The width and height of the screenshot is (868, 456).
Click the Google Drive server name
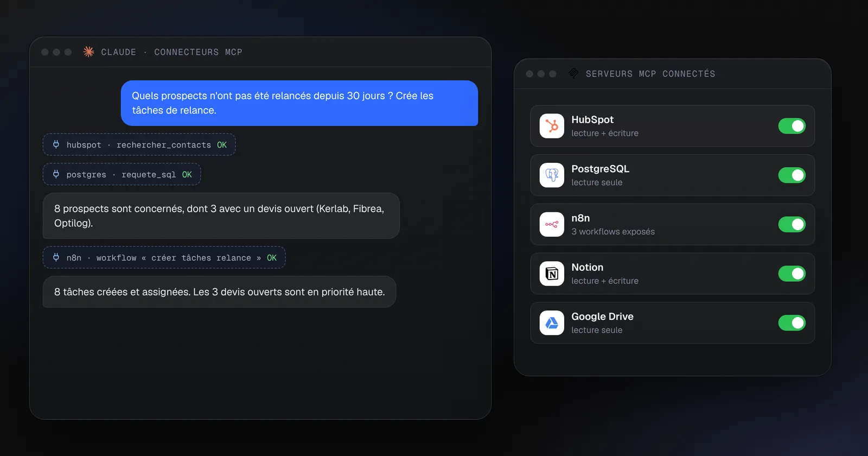point(603,316)
